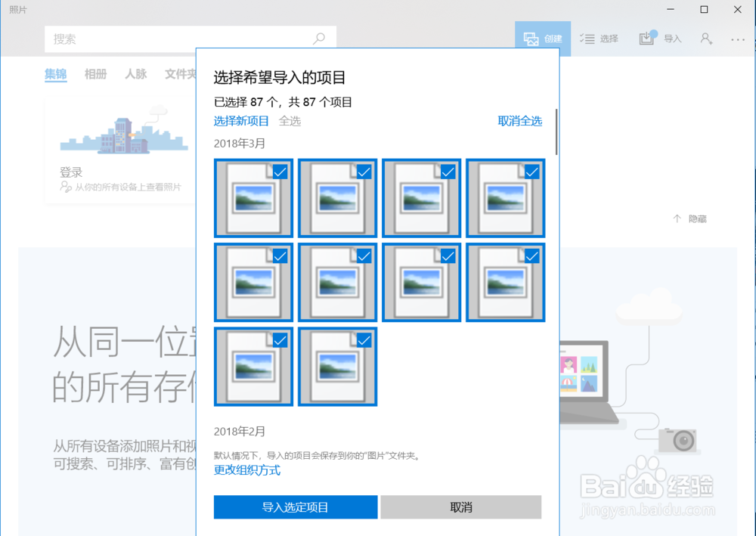
Task: Uncheck third row, first image checkbox
Action: (280, 341)
